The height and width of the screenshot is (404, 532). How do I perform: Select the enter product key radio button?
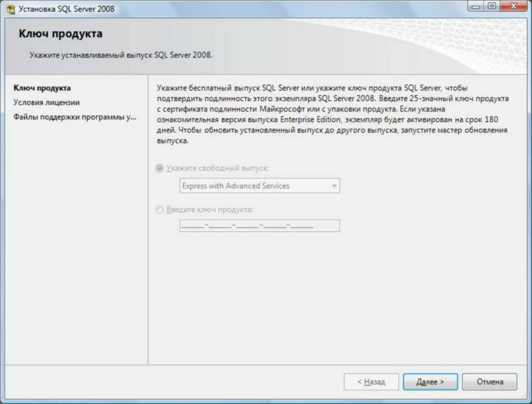tap(160, 210)
